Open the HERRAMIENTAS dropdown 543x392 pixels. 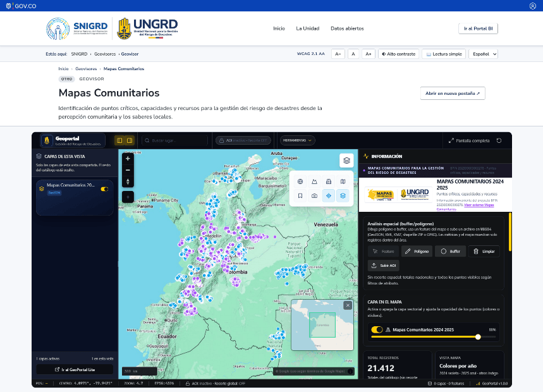(x=297, y=140)
